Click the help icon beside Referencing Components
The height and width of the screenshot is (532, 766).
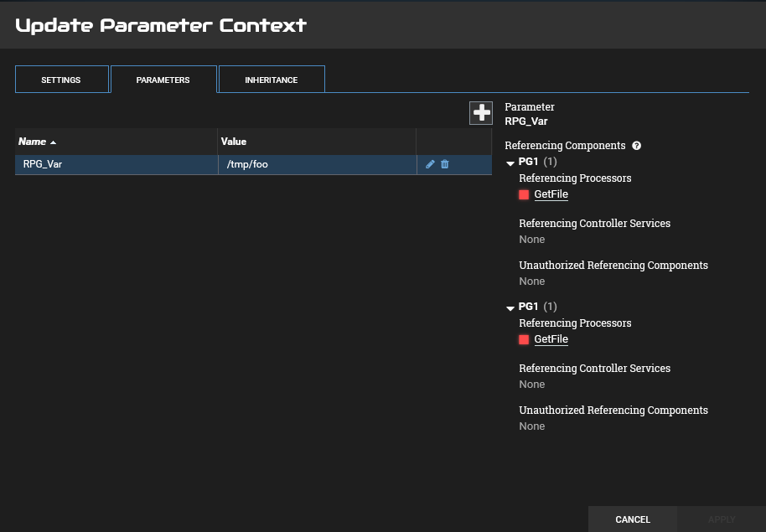637,146
